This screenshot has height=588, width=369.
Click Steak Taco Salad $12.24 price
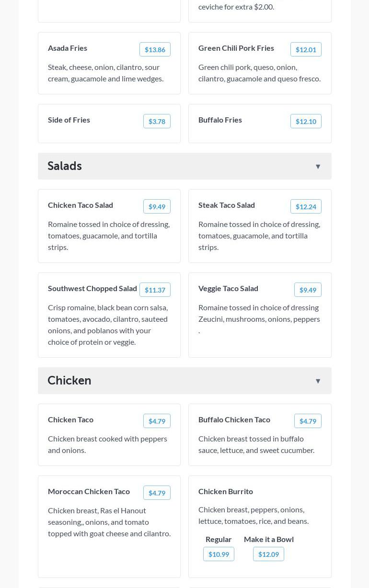pyautogui.click(x=305, y=206)
